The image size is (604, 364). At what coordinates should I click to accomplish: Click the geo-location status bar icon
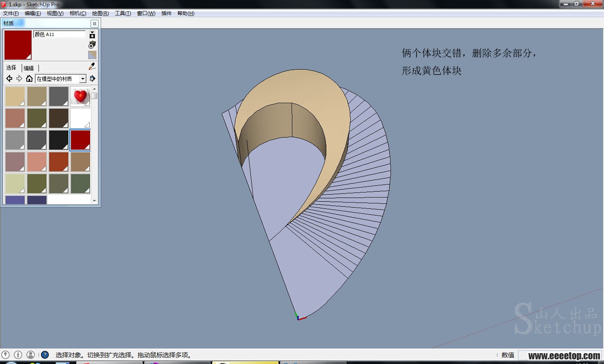click(x=5, y=355)
